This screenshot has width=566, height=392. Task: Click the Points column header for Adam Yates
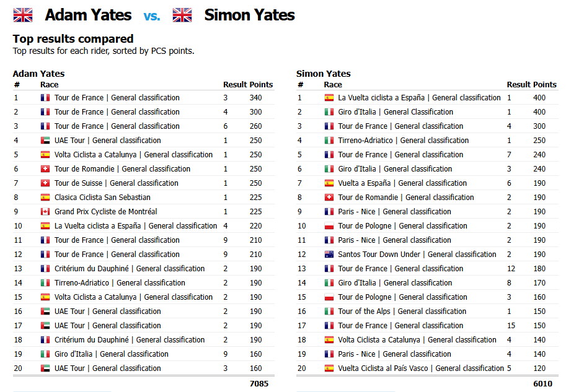pos(260,84)
